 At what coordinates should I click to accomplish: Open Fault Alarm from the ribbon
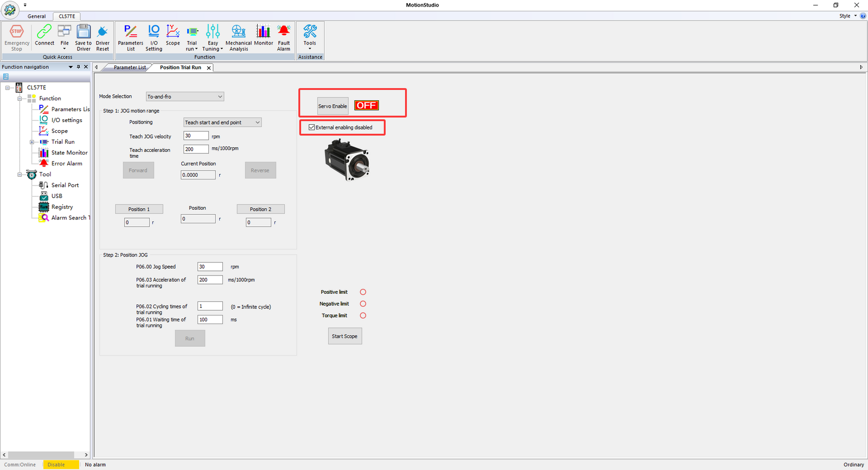(x=284, y=37)
